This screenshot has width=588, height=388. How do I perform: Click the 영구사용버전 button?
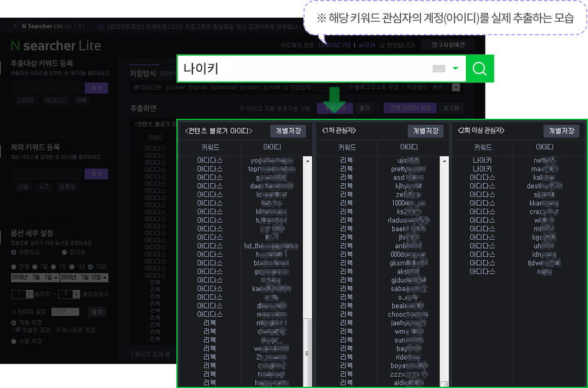[x=447, y=45]
